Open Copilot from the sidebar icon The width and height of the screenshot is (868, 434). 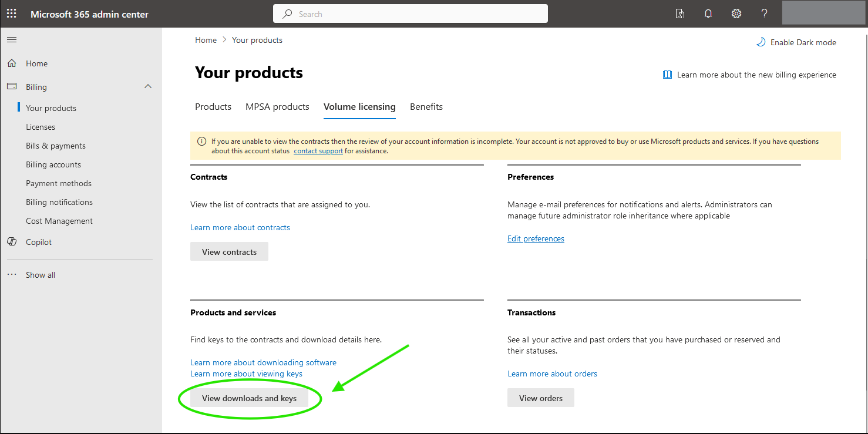coord(12,241)
